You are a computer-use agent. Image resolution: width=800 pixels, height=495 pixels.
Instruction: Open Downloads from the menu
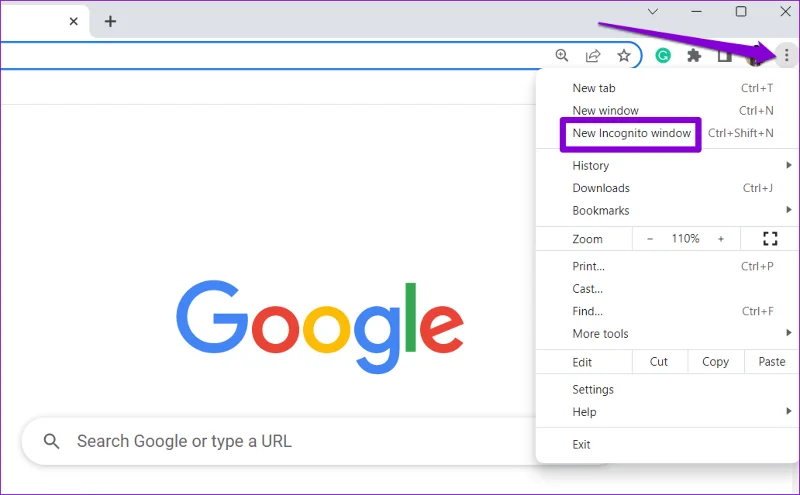click(667, 188)
